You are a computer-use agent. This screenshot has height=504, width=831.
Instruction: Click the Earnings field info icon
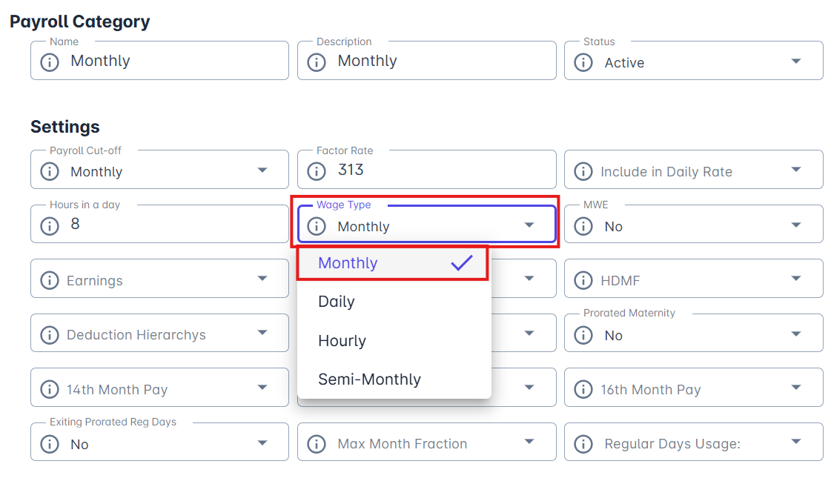pyautogui.click(x=50, y=280)
